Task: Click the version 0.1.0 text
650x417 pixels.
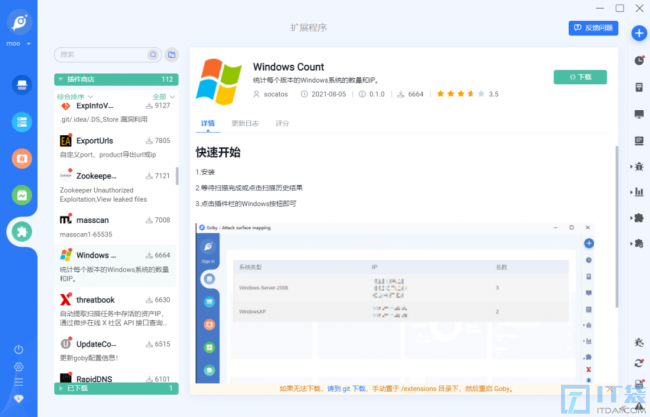Action: (377, 94)
